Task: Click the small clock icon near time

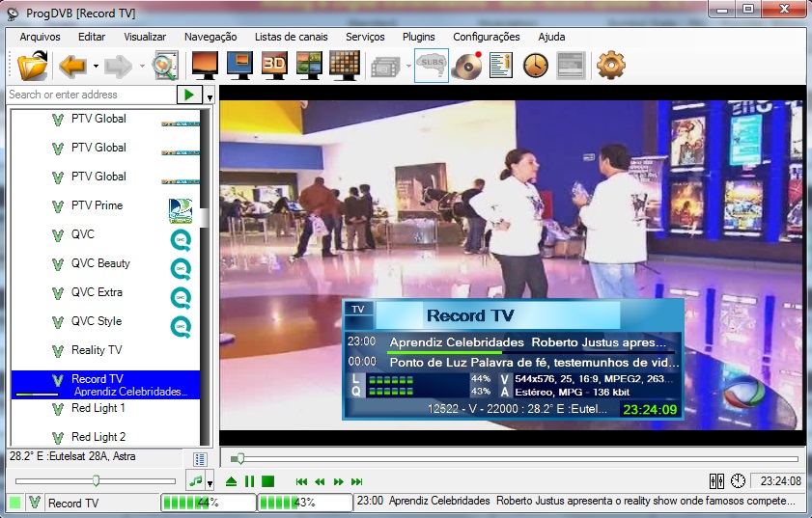Action: [x=738, y=481]
